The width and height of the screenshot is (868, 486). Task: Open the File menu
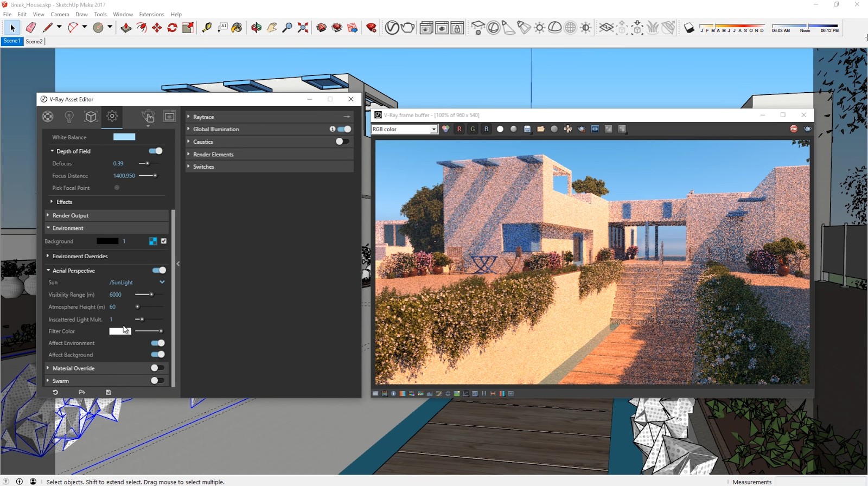click(7, 14)
